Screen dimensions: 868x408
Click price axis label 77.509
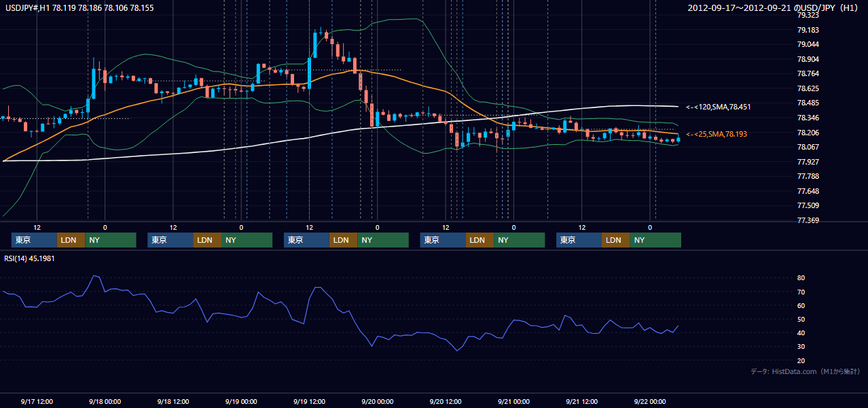click(807, 206)
